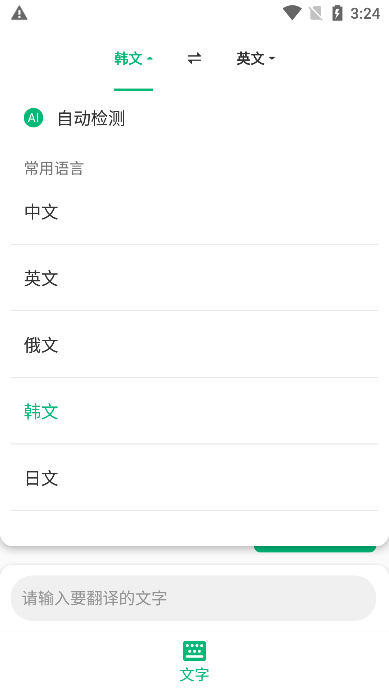The height and width of the screenshot is (691, 389).
Task: Tap the 3:24 clock in status bar
Action: tap(365, 14)
